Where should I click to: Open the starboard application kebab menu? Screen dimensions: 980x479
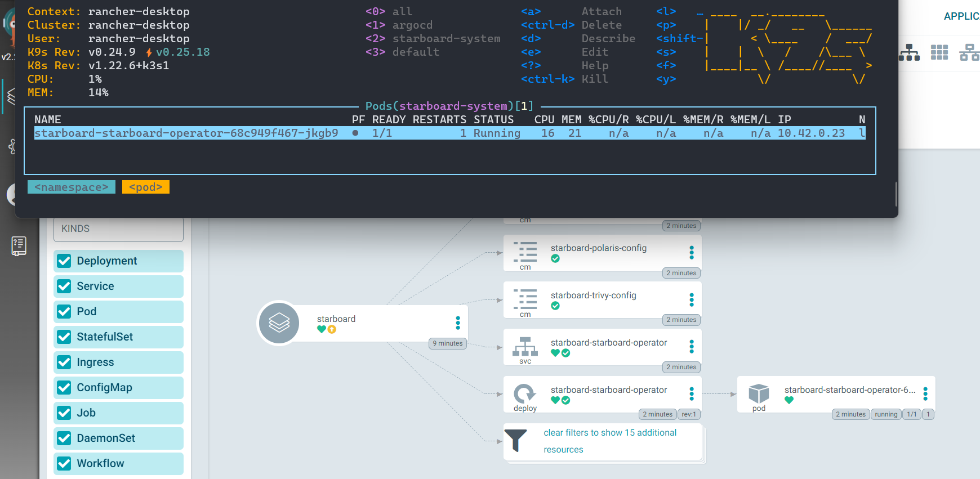[x=458, y=323]
